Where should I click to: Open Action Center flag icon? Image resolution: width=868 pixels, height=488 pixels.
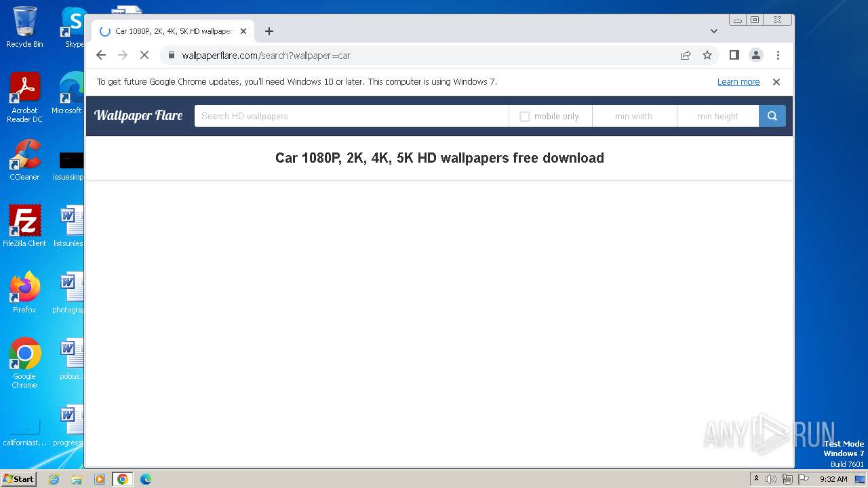tap(804, 479)
